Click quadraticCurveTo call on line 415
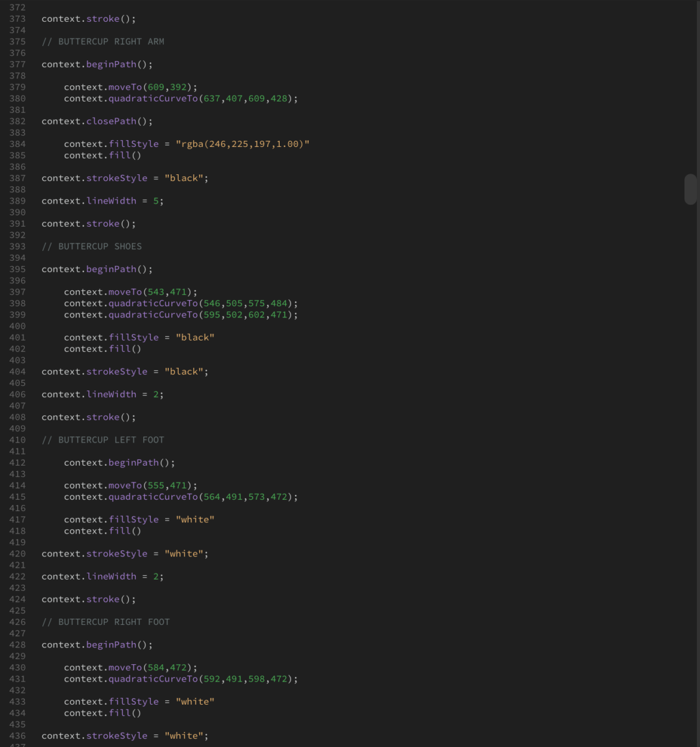Screen dimensions: 700x747 click(153, 497)
